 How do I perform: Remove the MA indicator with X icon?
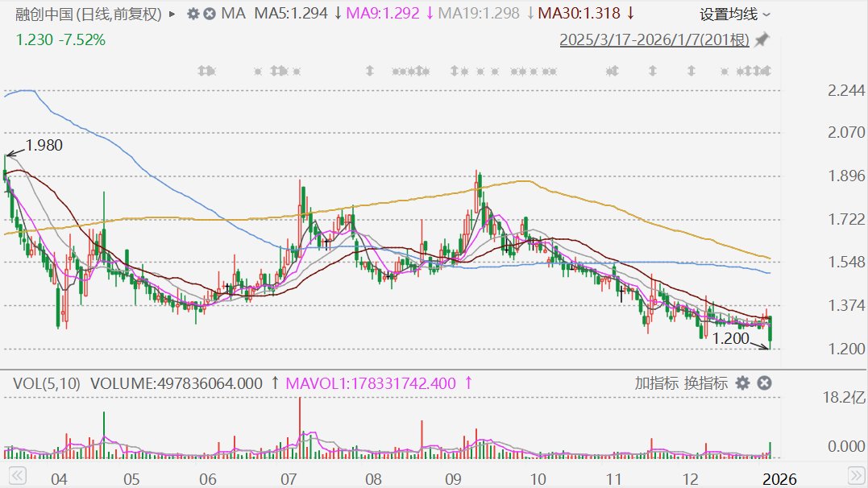coord(209,14)
